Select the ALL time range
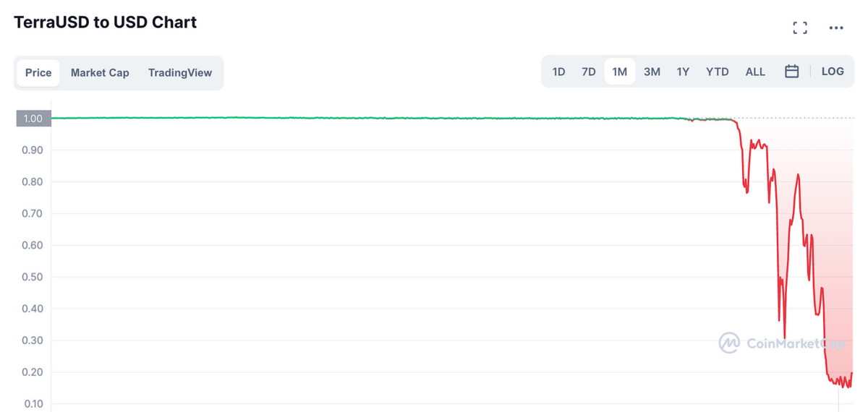Viewport: 868px width, 412px height. click(x=755, y=72)
